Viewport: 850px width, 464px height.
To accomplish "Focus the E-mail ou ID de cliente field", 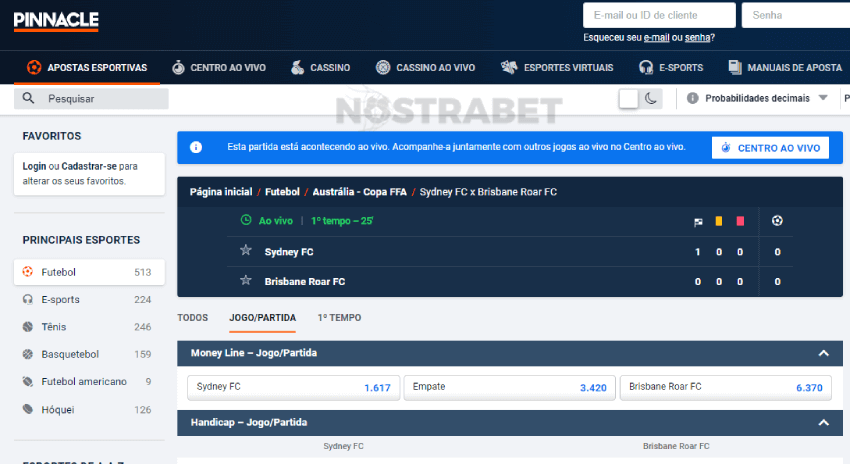I will pyautogui.click(x=659, y=15).
